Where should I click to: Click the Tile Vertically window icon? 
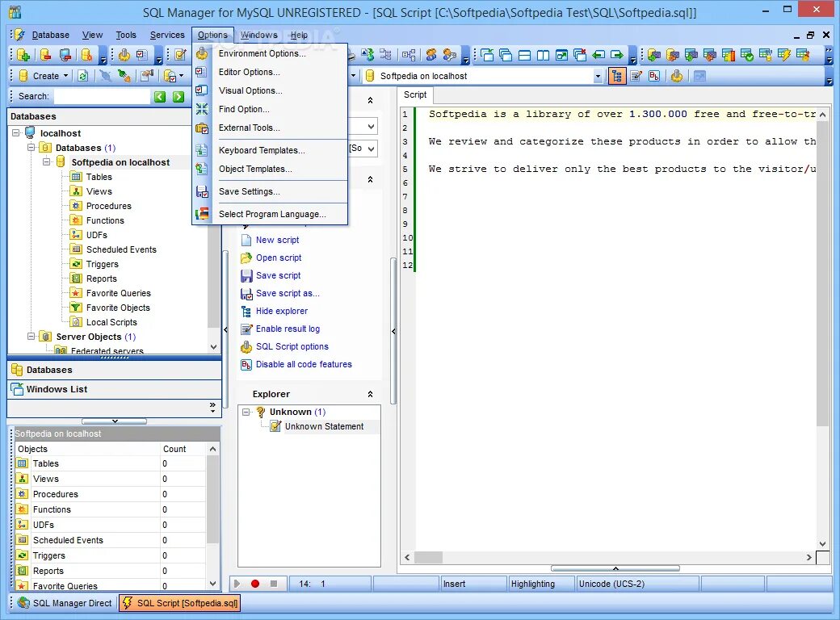(544, 55)
